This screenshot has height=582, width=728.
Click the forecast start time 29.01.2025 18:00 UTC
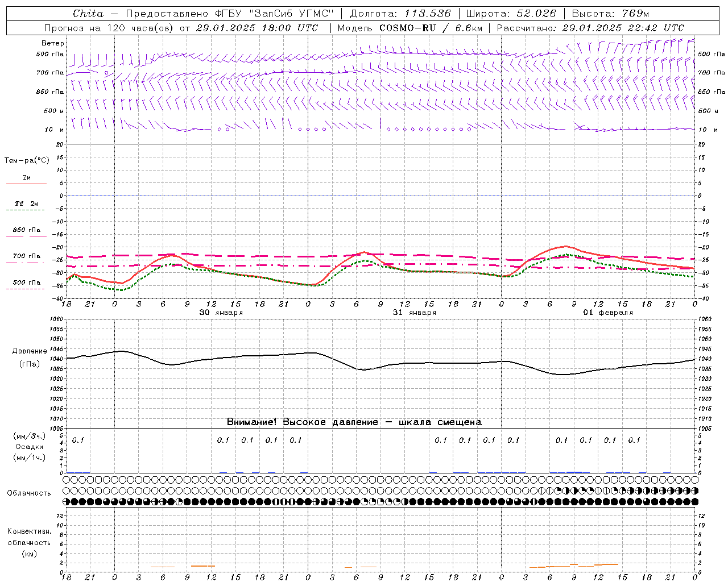click(x=257, y=28)
